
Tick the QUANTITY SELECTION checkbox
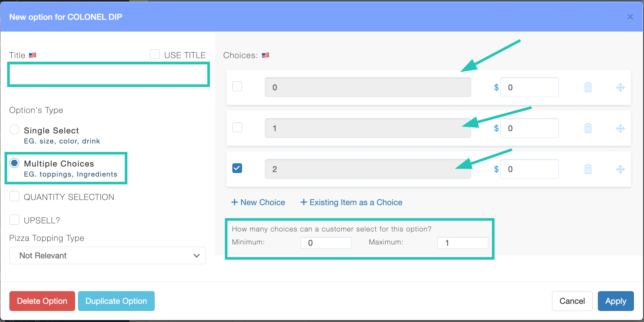click(14, 196)
